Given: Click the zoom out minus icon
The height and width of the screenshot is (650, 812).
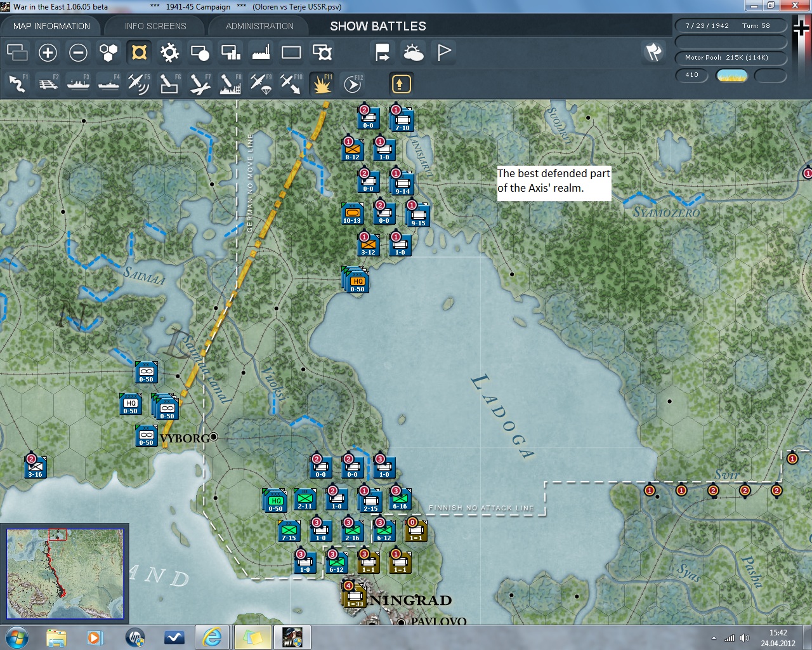Looking at the screenshot, I should click(x=78, y=53).
